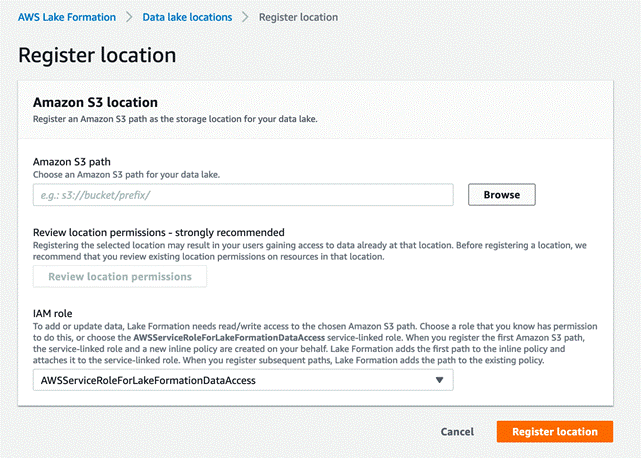This screenshot has height=458, width=641.
Task: Cancel the location registration
Action: (457, 432)
